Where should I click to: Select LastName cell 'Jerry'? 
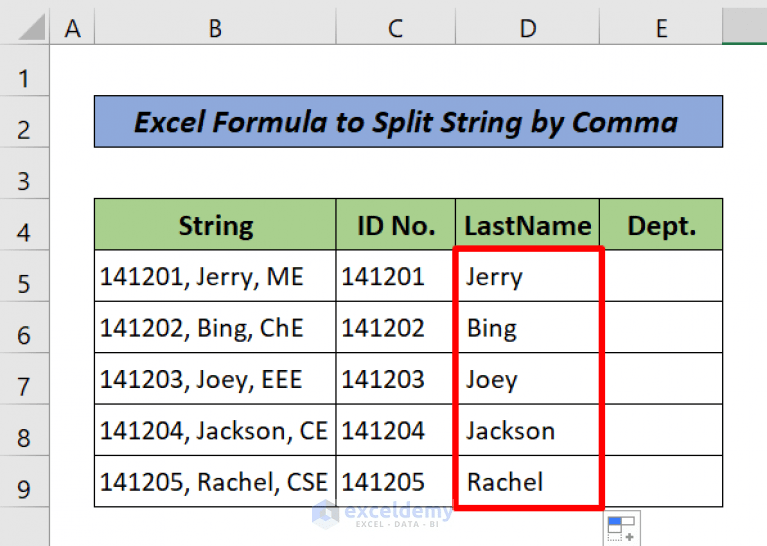pos(527,276)
